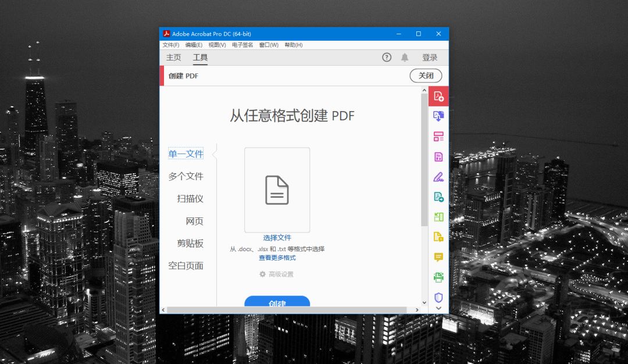Click the 关闭 button to close tool
This screenshot has width=628, height=364.
pyautogui.click(x=426, y=76)
